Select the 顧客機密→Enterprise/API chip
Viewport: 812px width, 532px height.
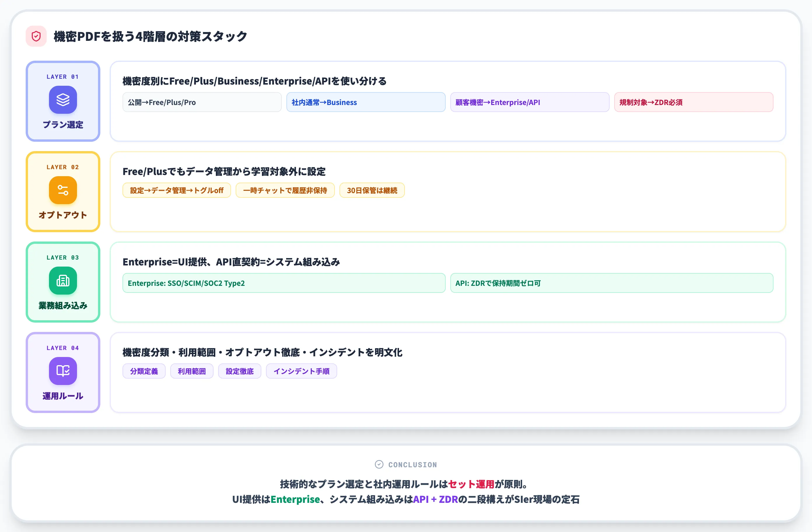[x=530, y=102]
